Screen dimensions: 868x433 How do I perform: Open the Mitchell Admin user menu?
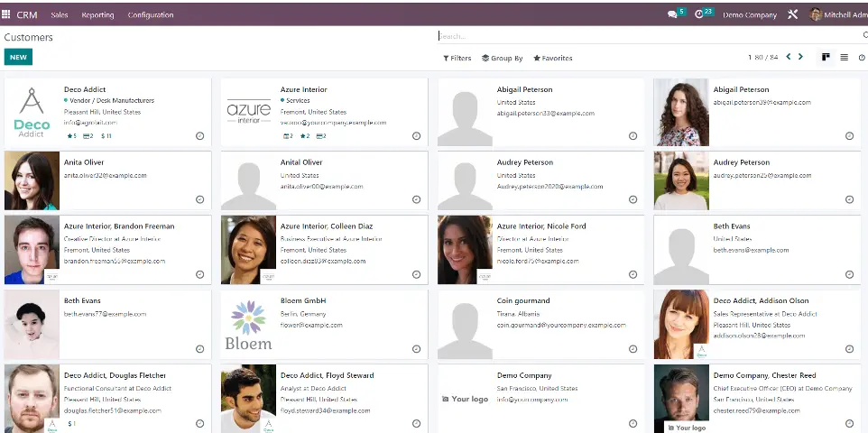(x=838, y=15)
